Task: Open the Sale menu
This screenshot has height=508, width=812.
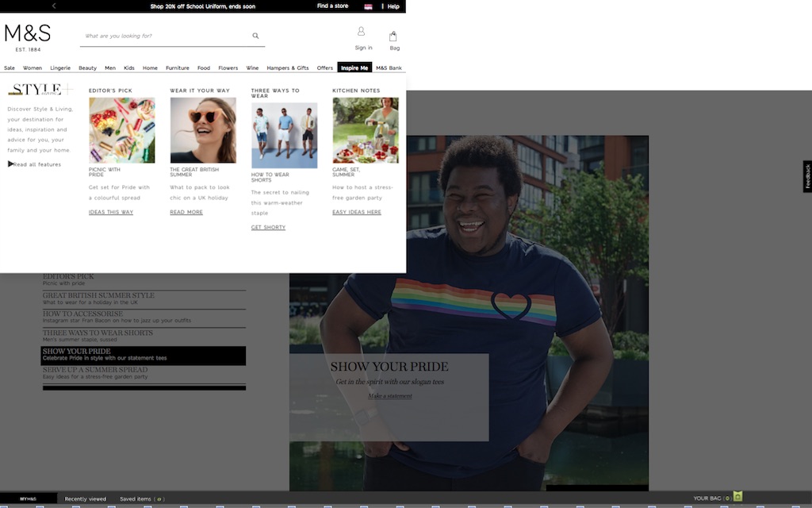Action: [10, 68]
